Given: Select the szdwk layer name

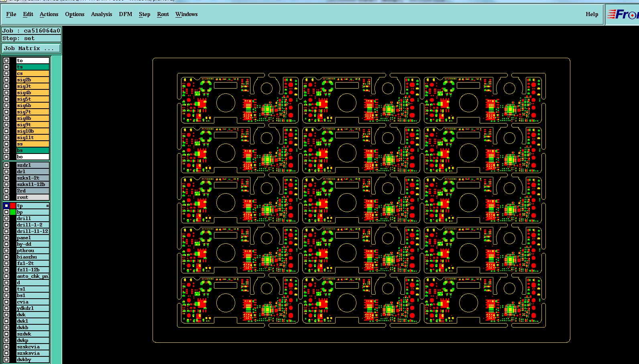Looking at the screenshot, I should coord(33,334).
